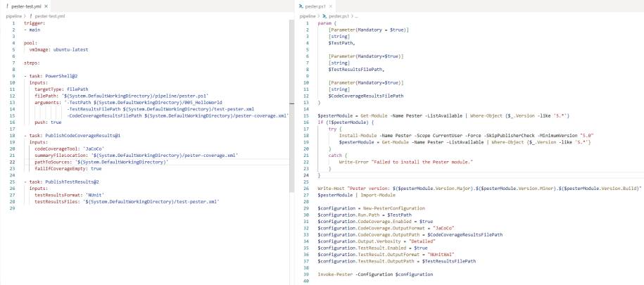644x285 pixels.
Task: Click the 'try {' line
Action: tap(335, 129)
